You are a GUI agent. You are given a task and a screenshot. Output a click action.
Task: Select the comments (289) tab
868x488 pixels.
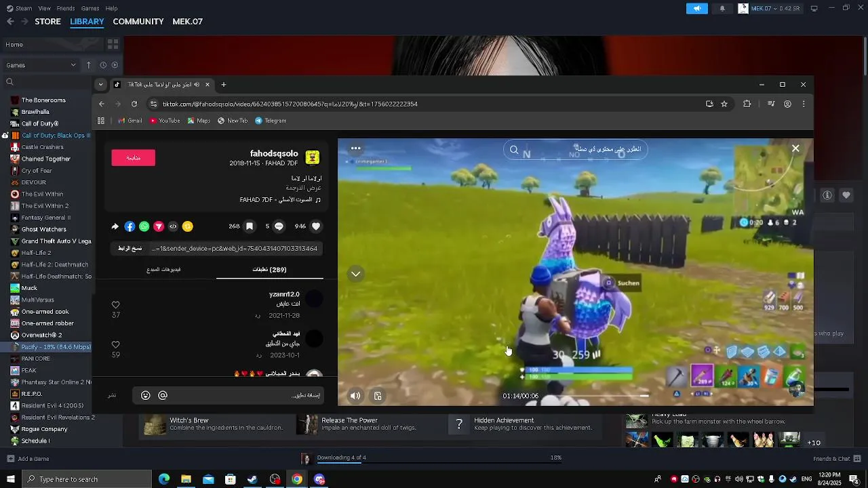[x=269, y=270]
